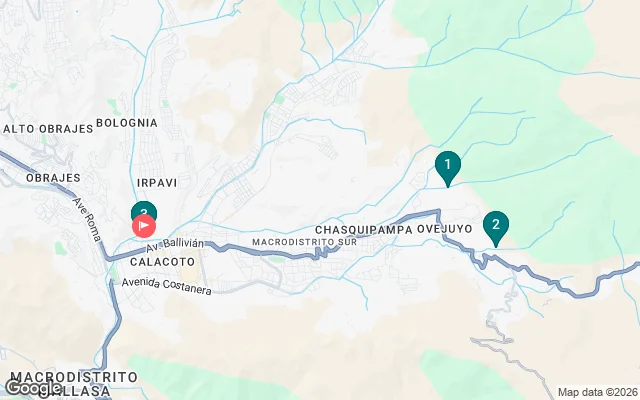The height and width of the screenshot is (400, 640).
Task: Select the ALTO OBRAJES label
Action: pyautogui.click(x=48, y=129)
